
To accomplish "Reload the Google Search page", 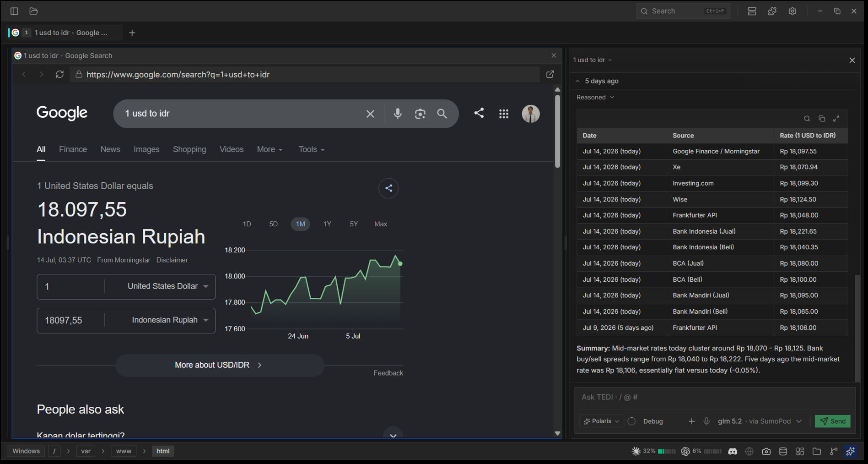I will point(59,74).
